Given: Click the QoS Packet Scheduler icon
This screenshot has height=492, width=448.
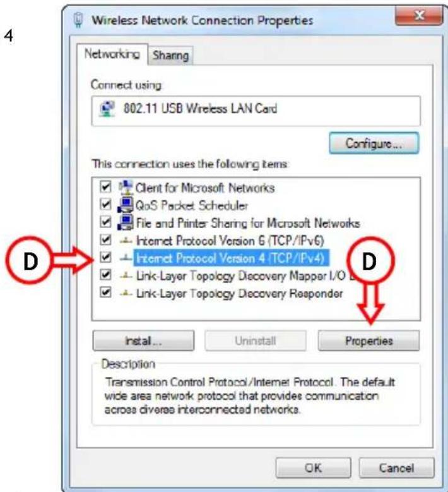Looking at the screenshot, I should (x=126, y=205).
